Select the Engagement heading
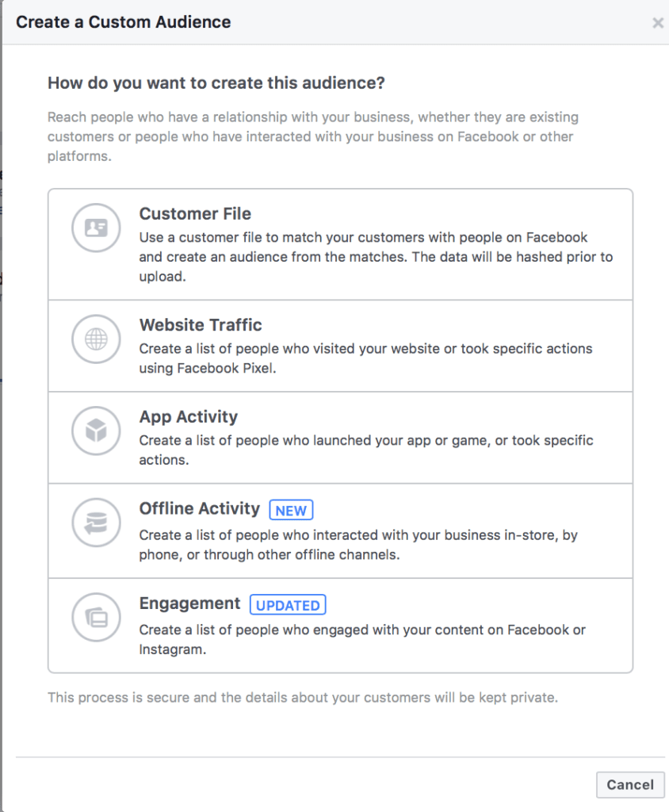Screen dimensions: 669x812 pos(189,603)
